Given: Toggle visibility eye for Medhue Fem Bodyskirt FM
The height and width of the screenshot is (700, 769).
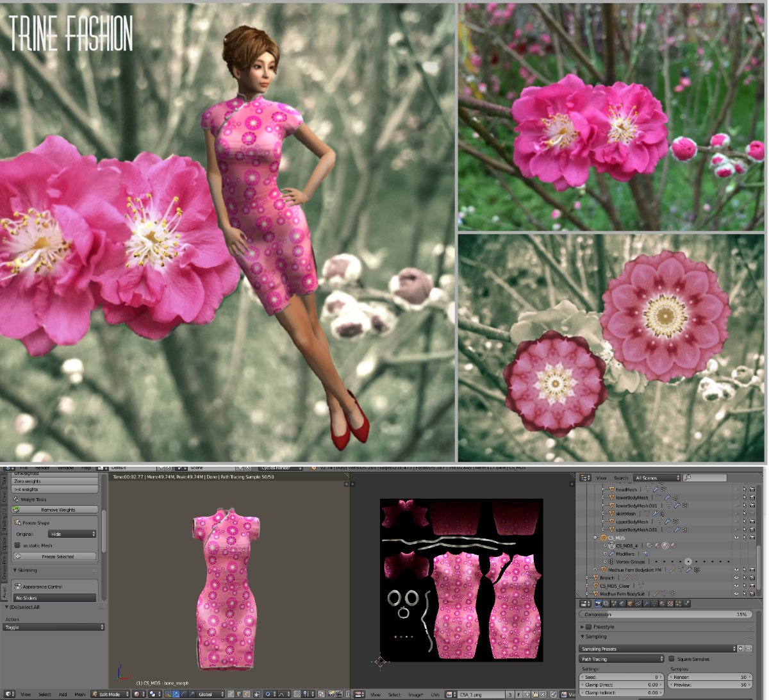Looking at the screenshot, I should coord(736,569).
